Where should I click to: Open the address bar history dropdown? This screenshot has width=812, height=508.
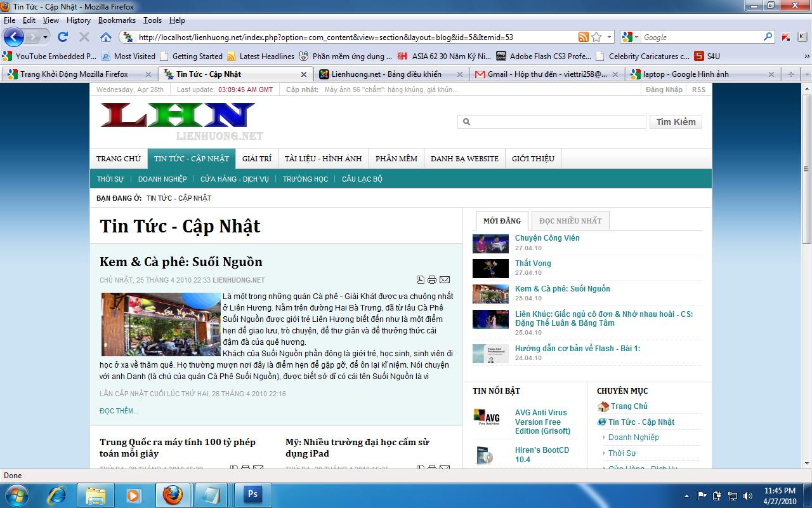pyautogui.click(x=610, y=37)
